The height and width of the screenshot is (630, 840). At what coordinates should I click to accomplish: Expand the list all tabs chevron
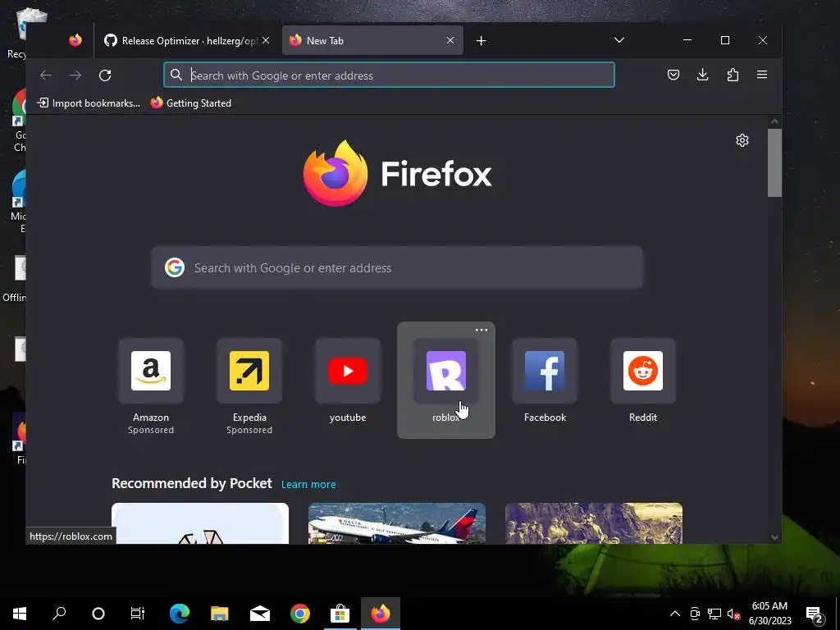pyautogui.click(x=619, y=40)
